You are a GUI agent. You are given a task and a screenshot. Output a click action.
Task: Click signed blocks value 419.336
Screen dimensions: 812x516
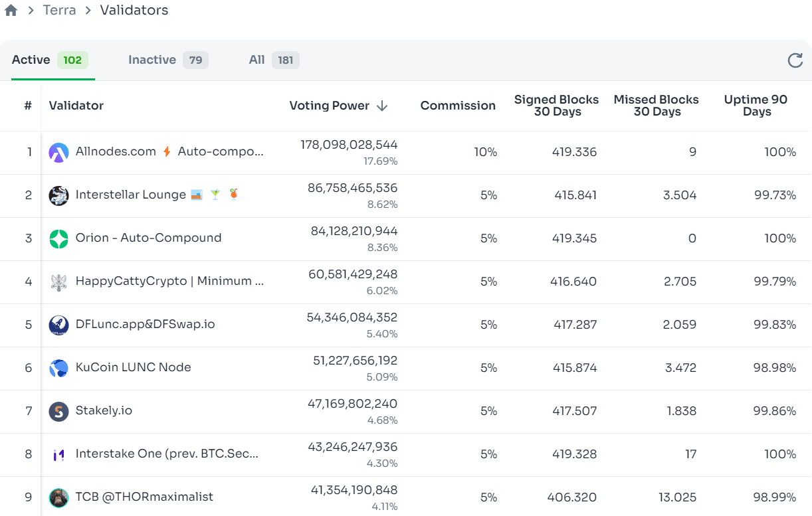point(575,152)
